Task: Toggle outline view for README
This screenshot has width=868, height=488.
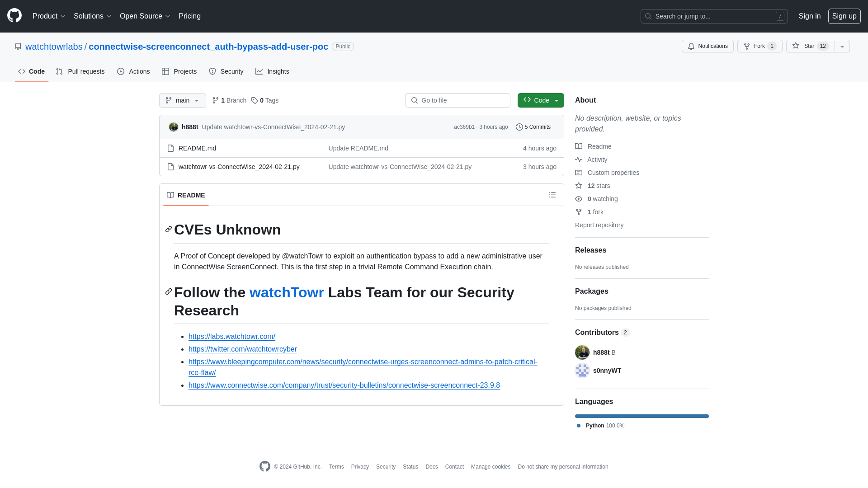Action: [x=552, y=195]
